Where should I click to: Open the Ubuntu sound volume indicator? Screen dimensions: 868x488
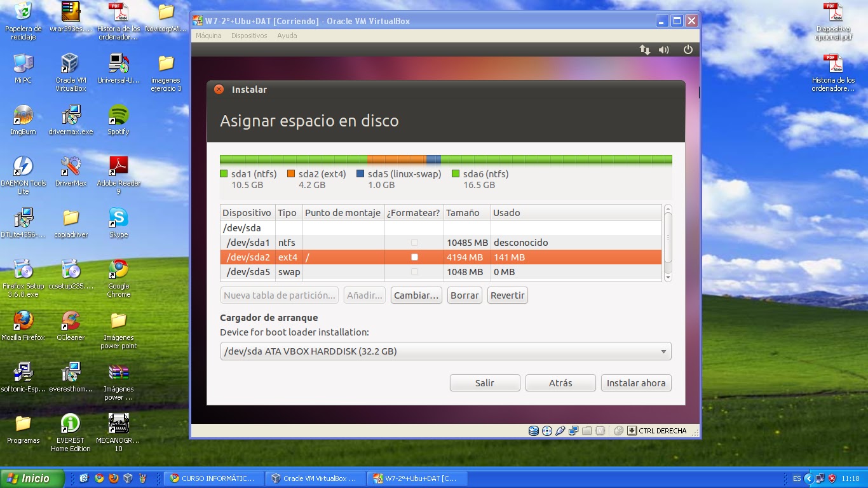[x=664, y=50]
